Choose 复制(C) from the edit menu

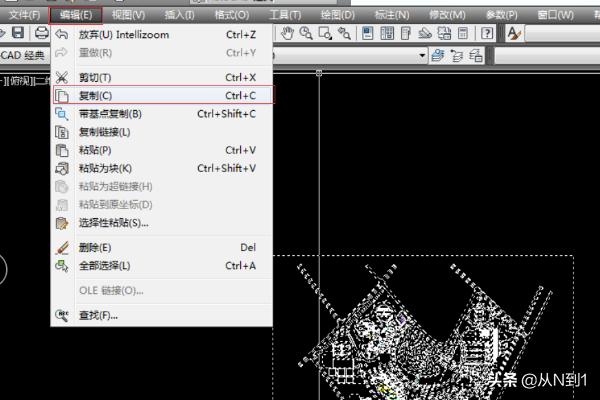163,95
